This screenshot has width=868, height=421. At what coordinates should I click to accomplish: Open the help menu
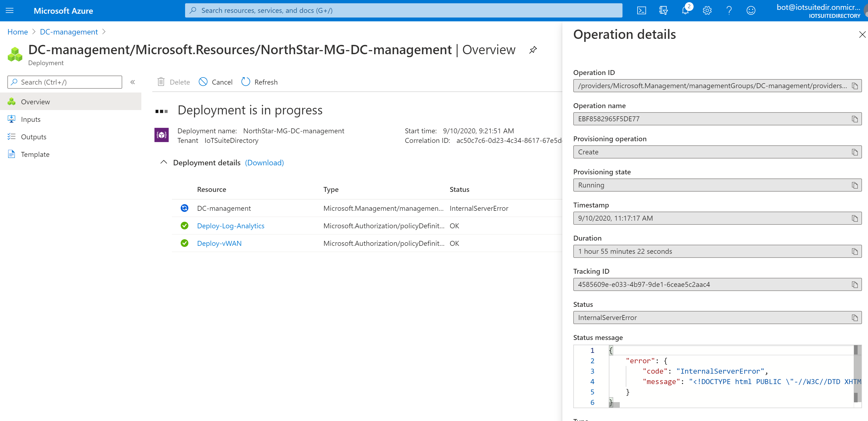click(729, 10)
